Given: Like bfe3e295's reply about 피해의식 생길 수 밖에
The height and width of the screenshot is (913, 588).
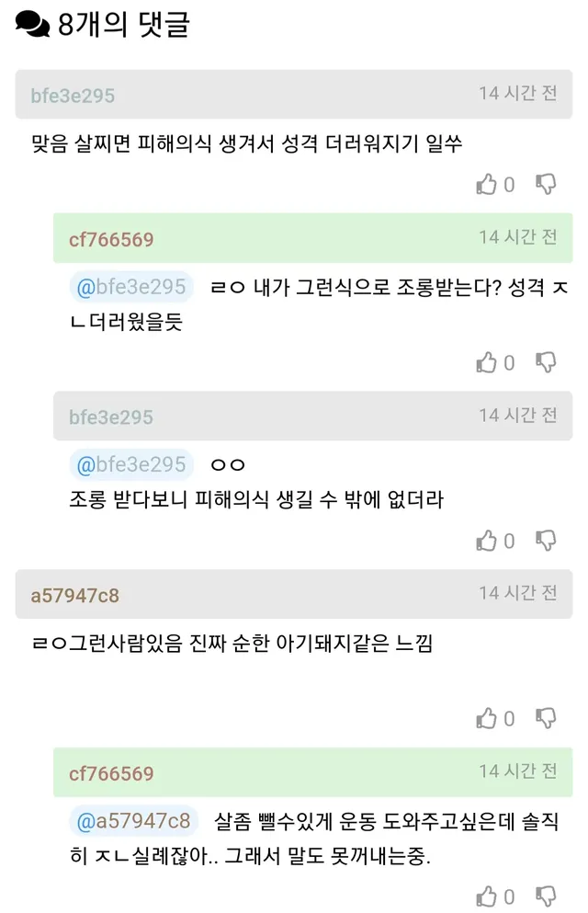Looking at the screenshot, I should pyautogui.click(x=487, y=541).
